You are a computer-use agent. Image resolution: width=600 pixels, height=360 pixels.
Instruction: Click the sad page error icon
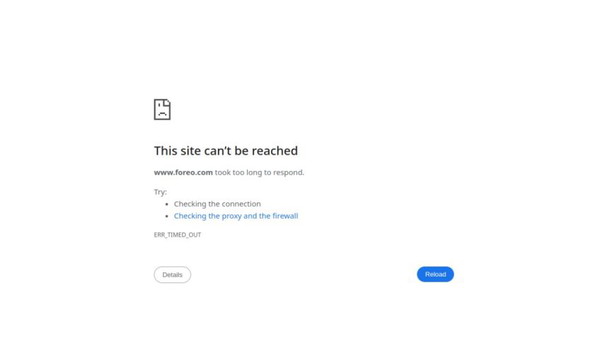[x=162, y=109]
